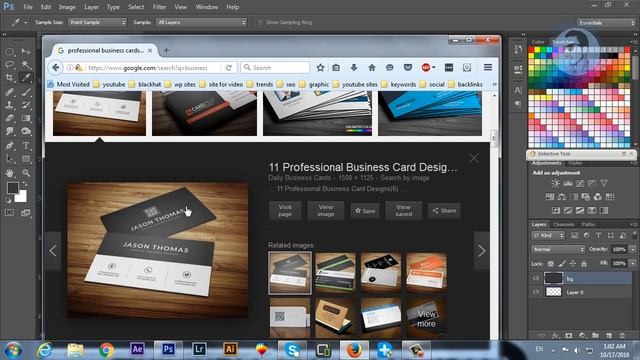The image size is (640, 360).
Task: Add a Color Balance adjustment
Action: coord(562,197)
